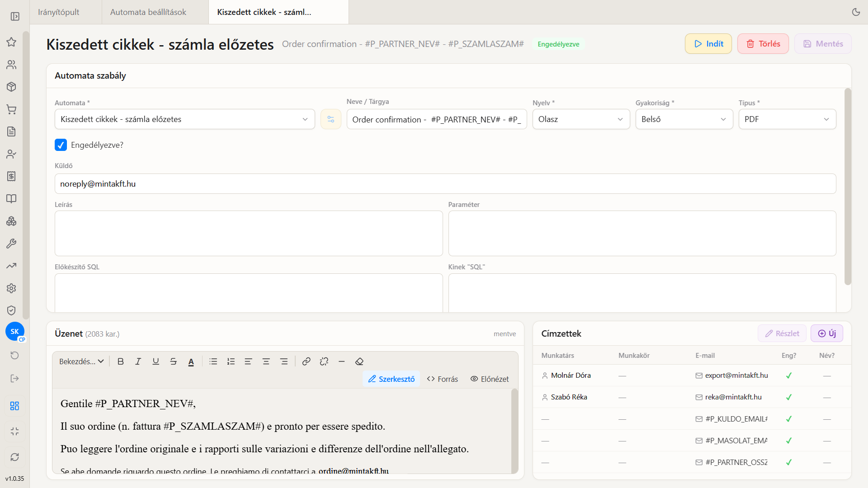Click the Mentés save button
Image resolution: width=868 pixels, height=488 pixels.
pos(823,44)
